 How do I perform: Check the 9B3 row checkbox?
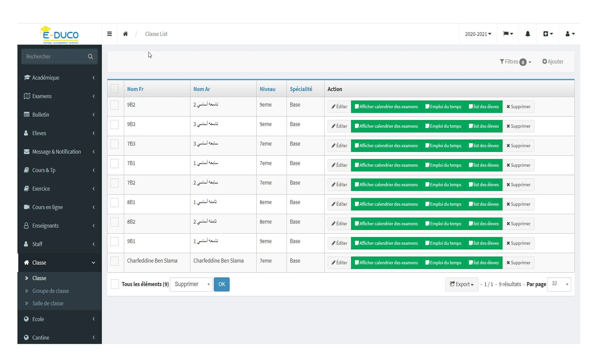[114, 125]
